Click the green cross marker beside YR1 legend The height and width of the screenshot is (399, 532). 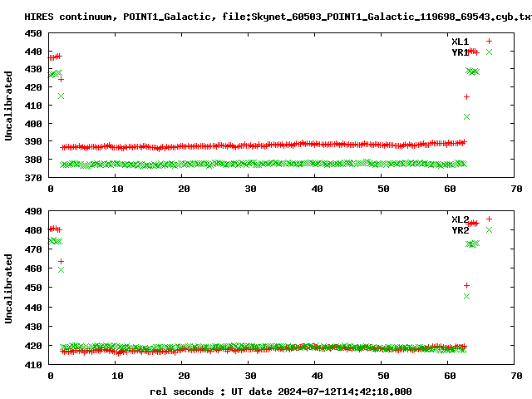pos(489,52)
